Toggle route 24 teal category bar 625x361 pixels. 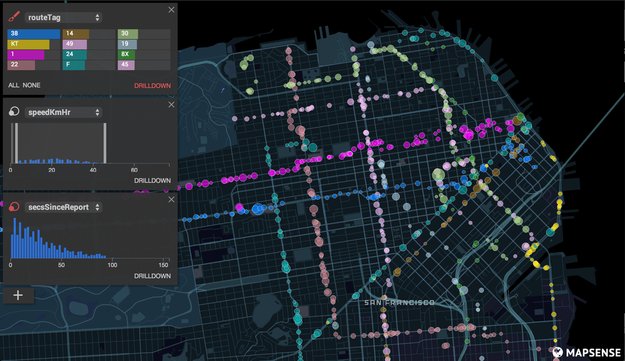click(75, 54)
